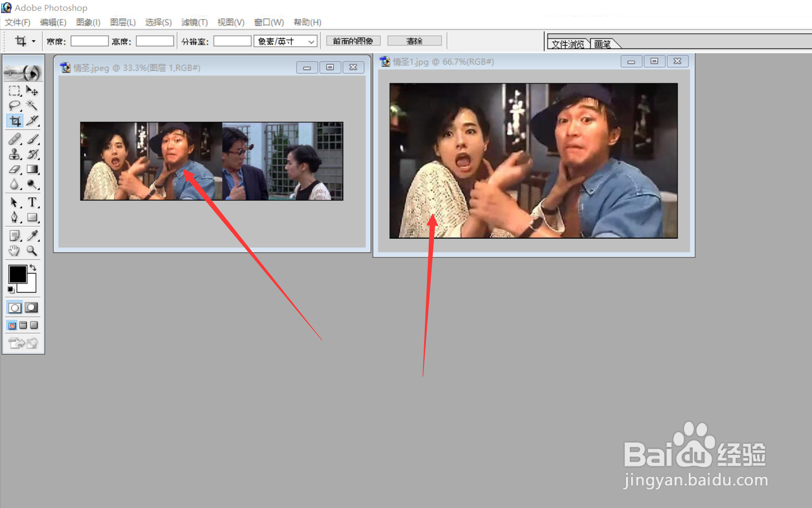Select the Crop tool in toolbox
The width and height of the screenshot is (812, 508).
coord(15,121)
